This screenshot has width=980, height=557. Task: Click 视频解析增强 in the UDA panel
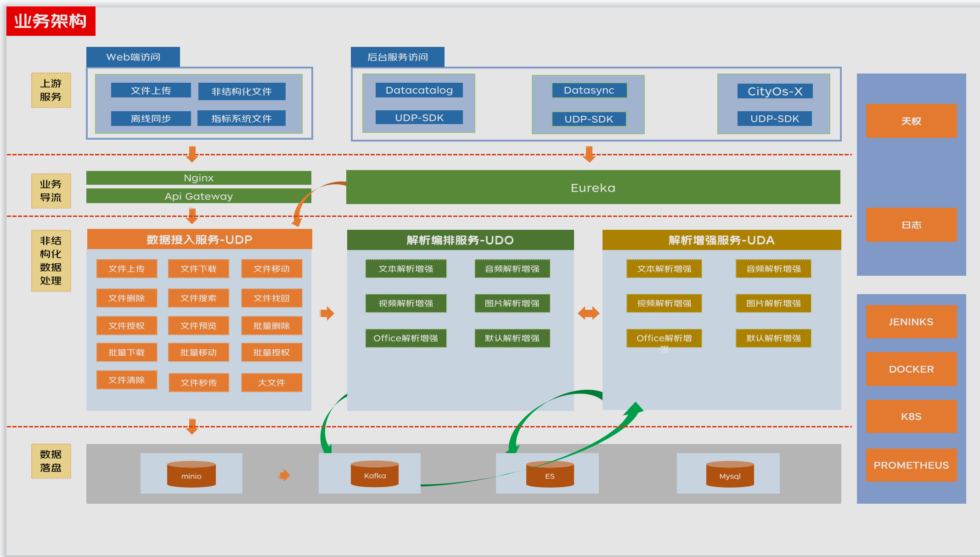pyautogui.click(x=664, y=303)
